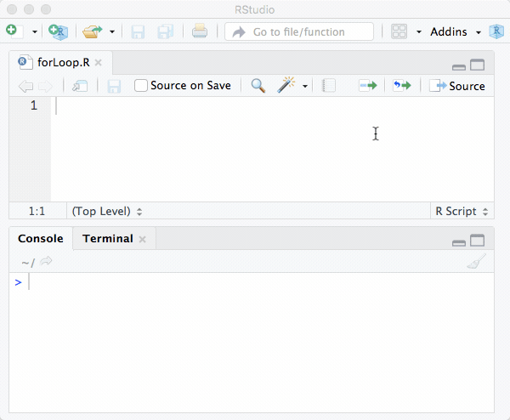This screenshot has width=510, height=420.
Task: Run the current line with the Run icon
Action: point(368,86)
